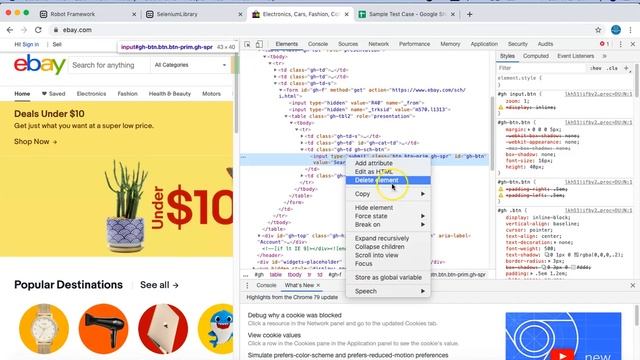Switch to the DevTools Console tab
This screenshot has height=360, width=640.
pos(318,44)
